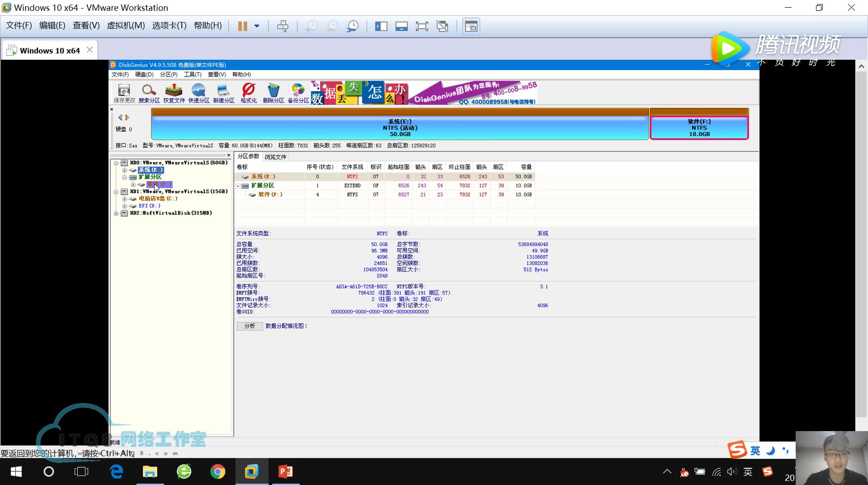Viewport: 868px width, 485px height.
Task: Select the 删除分区 delete partition icon
Action: (x=274, y=93)
